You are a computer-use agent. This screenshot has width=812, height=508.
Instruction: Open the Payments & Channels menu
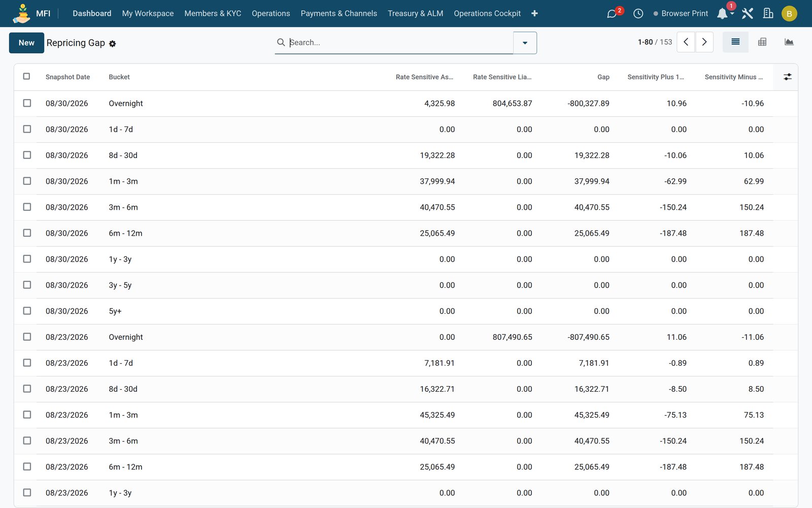pos(339,13)
